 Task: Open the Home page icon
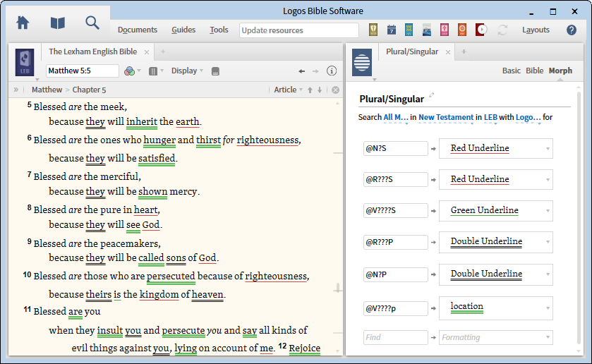(x=23, y=23)
